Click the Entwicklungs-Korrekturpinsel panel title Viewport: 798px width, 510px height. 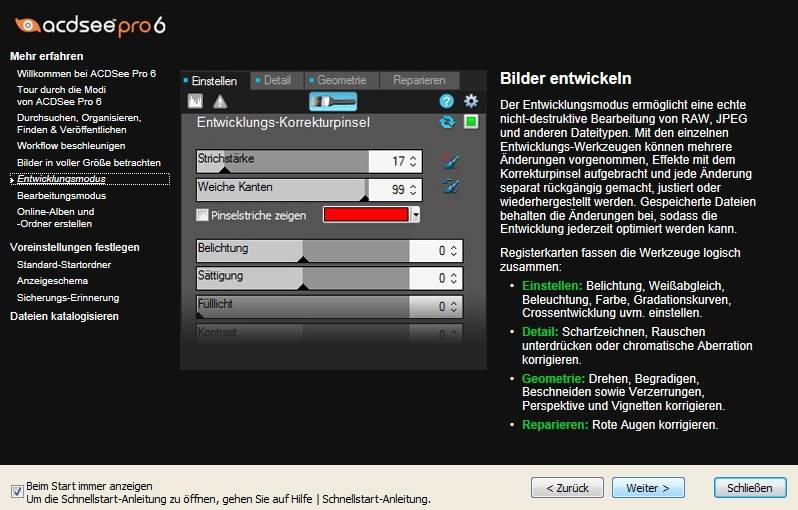point(283,123)
